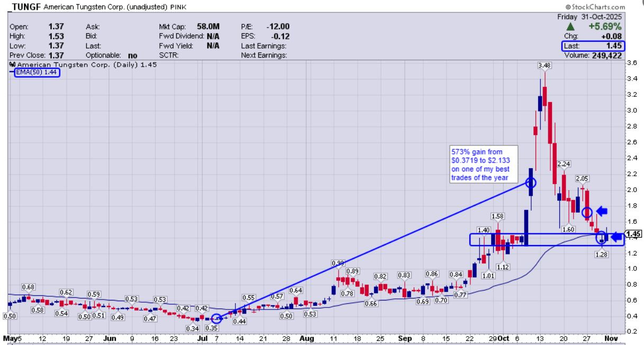Click the 0.69 low price label
The height and width of the screenshot is (345, 644).
pyautogui.click(x=423, y=301)
